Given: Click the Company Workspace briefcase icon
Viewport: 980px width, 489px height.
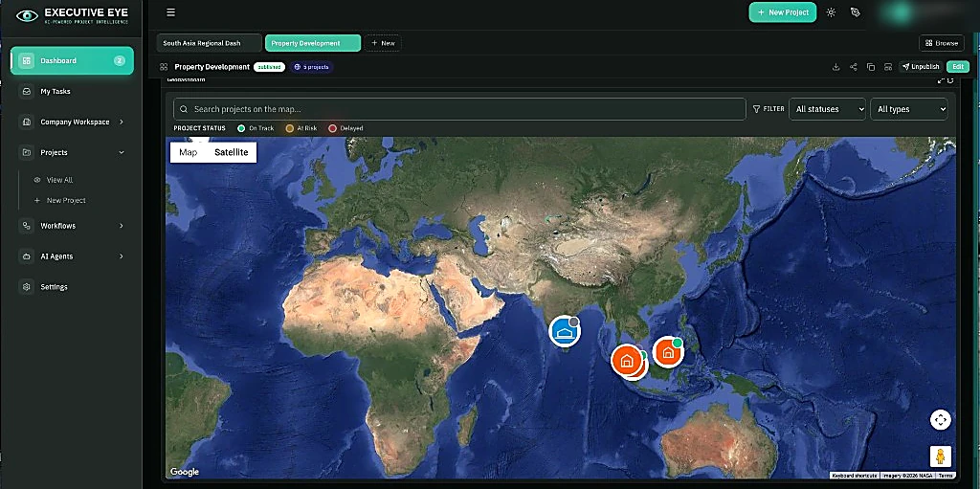Looking at the screenshot, I should click(26, 122).
